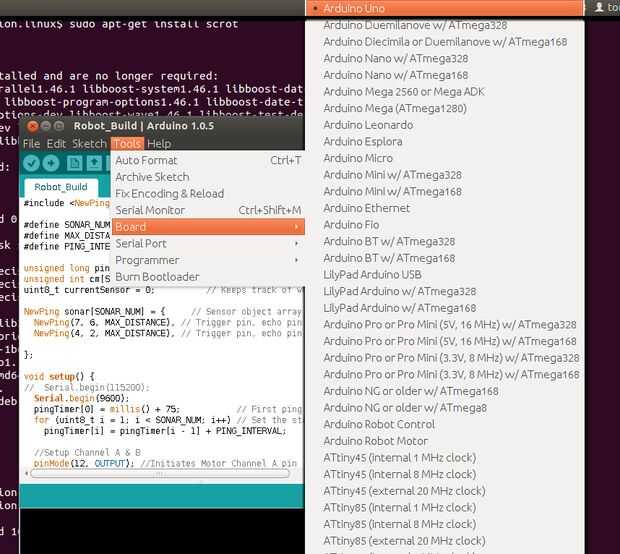The width and height of the screenshot is (620, 554).
Task: Select ATtiny85 (external 20 MHz clock)
Action: [444, 541]
